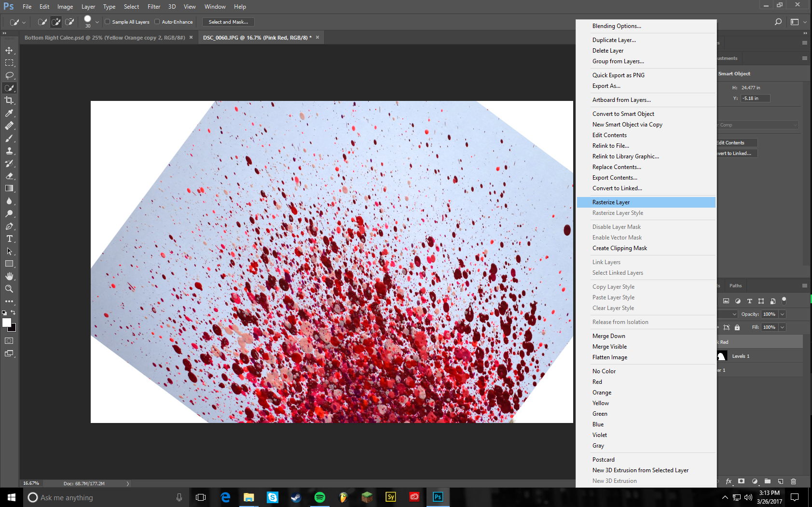Open status bar info arrow
Viewport: 812px width, 507px height.
(128, 483)
